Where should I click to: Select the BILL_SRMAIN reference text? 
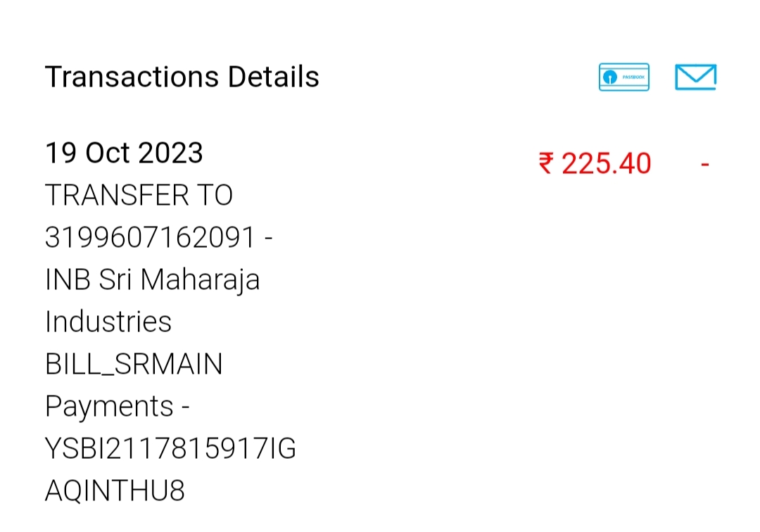pyautogui.click(x=134, y=364)
